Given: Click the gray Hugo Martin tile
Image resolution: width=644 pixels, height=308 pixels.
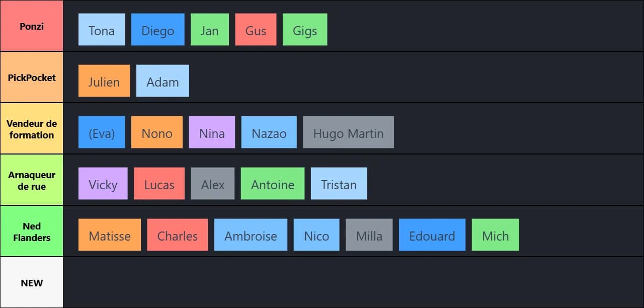Looking at the screenshot, I should point(348,132).
